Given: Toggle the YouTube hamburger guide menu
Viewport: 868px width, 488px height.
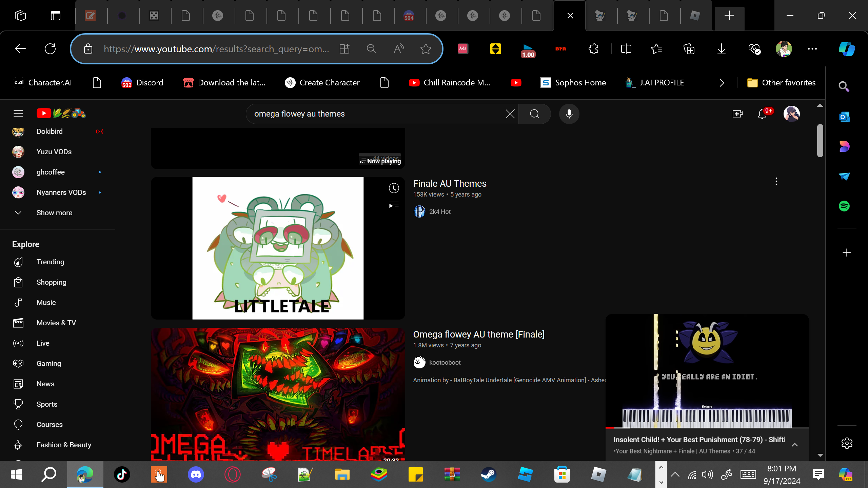Looking at the screenshot, I should tap(18, 114).
